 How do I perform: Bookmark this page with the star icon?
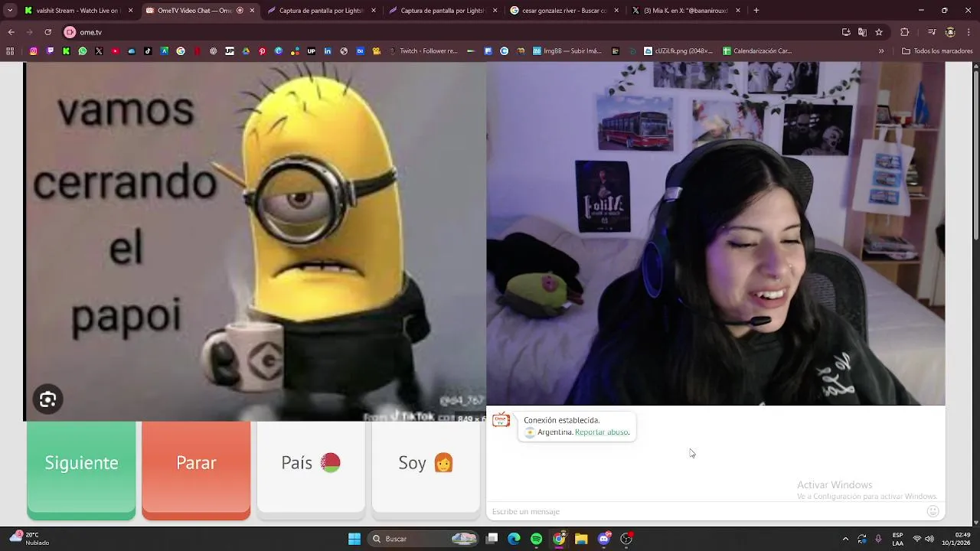tap(879, 32)
